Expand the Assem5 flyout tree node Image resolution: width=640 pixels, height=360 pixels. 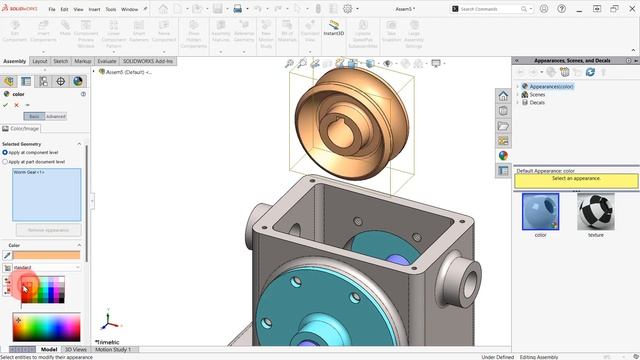point(94,72)
